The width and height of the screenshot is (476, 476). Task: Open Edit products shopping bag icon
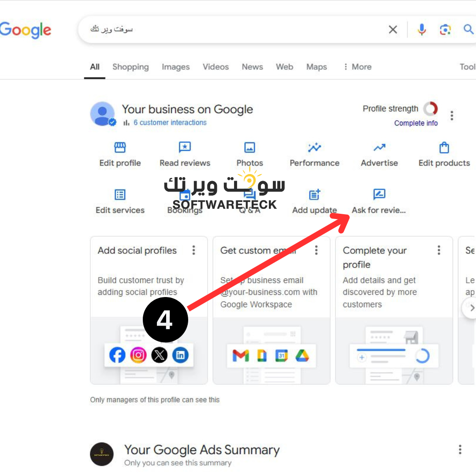[x=444, y=148]
